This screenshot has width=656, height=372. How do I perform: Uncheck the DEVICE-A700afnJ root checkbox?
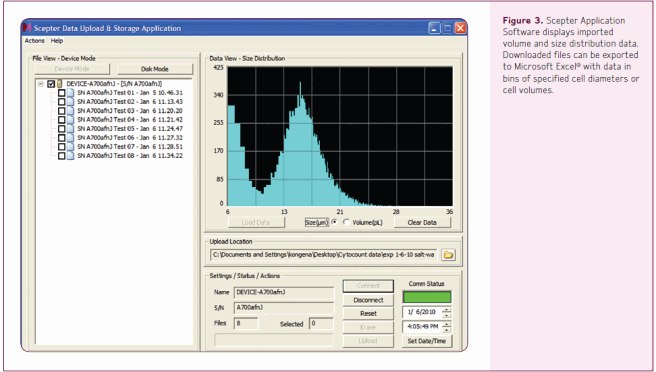click(51, 84)
